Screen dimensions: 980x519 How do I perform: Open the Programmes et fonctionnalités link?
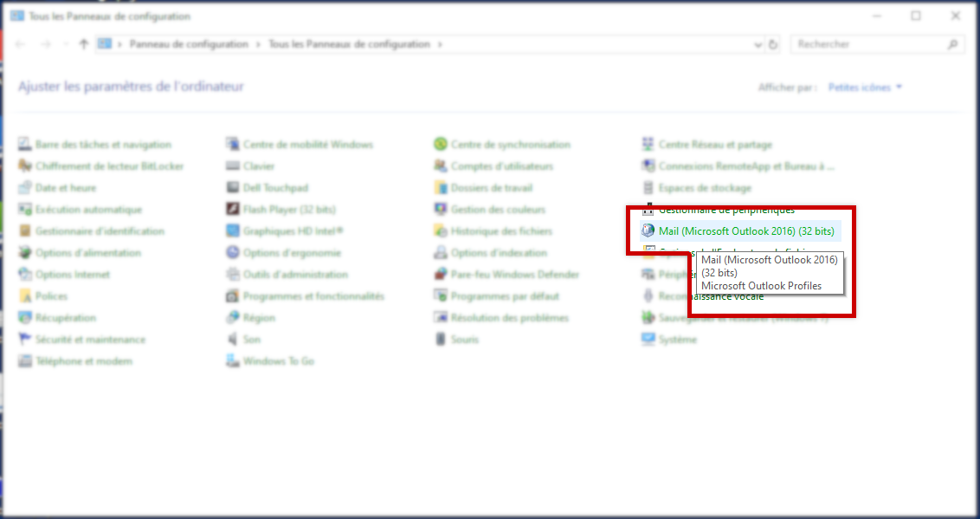(x=313, y=296)
